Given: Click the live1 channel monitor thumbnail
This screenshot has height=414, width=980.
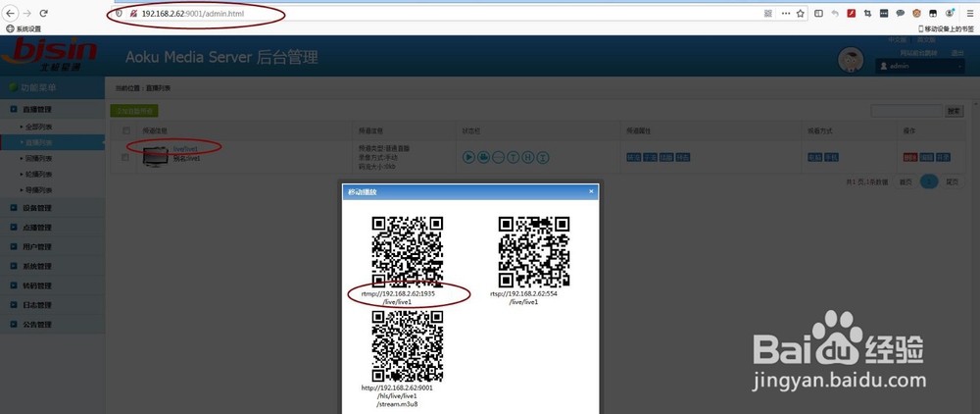Looking at the screenshot, I should 156,156.
